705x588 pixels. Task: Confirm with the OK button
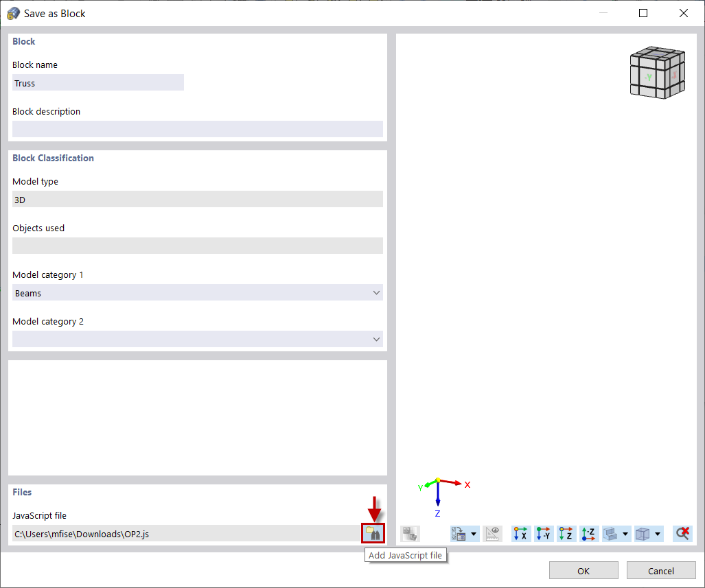tap(583, 570)
